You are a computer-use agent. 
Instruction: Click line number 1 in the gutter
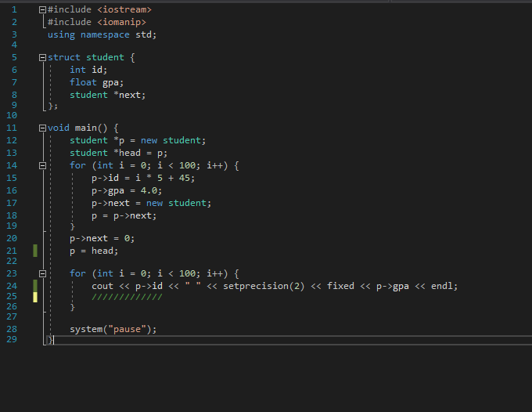pos(14,10)
